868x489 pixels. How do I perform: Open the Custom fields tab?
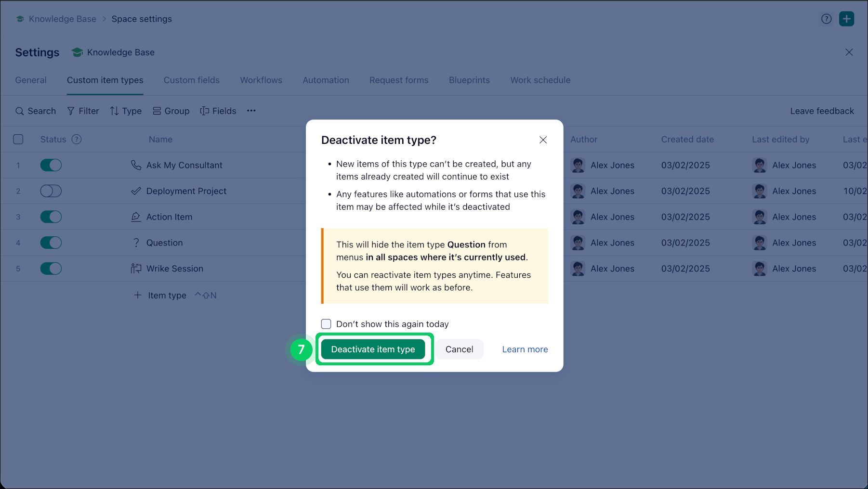[192, 80]
